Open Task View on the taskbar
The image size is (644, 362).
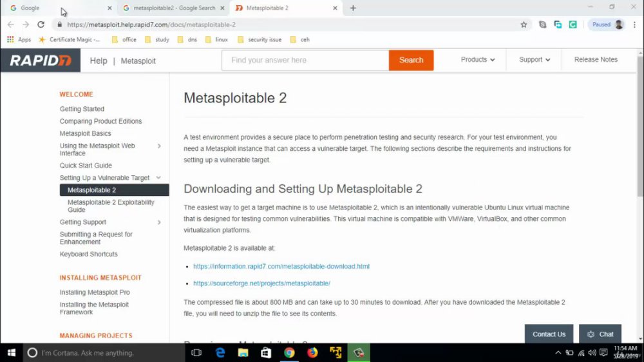[x=196, y=352]
